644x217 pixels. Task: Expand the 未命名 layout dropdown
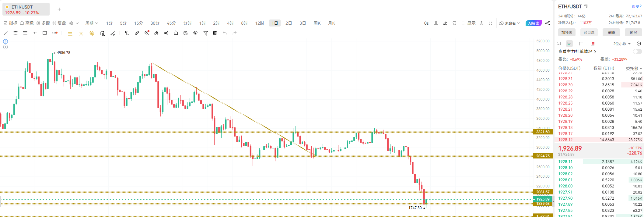(510, 23)
